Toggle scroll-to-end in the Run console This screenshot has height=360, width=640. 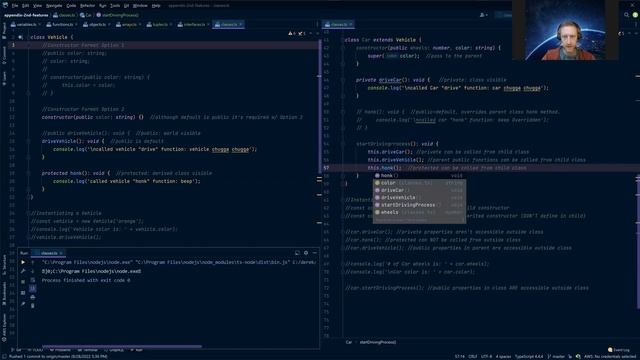point(33,289)
